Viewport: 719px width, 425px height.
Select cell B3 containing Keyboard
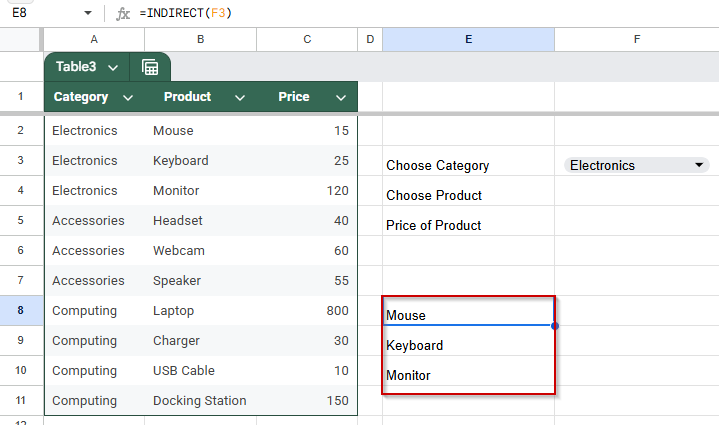[x=200, y=160]
